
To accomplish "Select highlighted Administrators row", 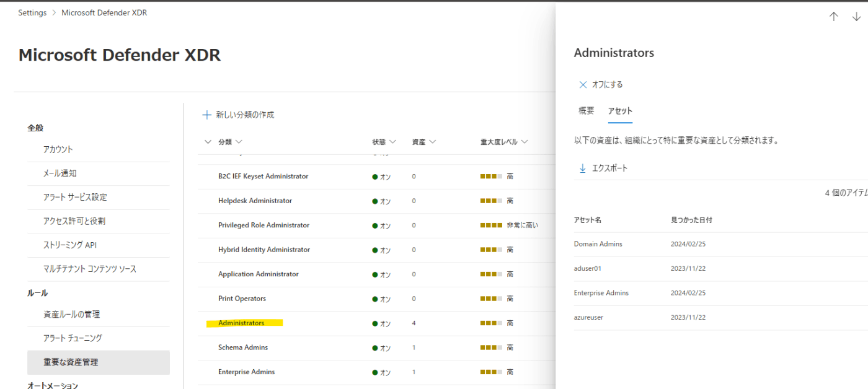I will [x=377, y=323].
